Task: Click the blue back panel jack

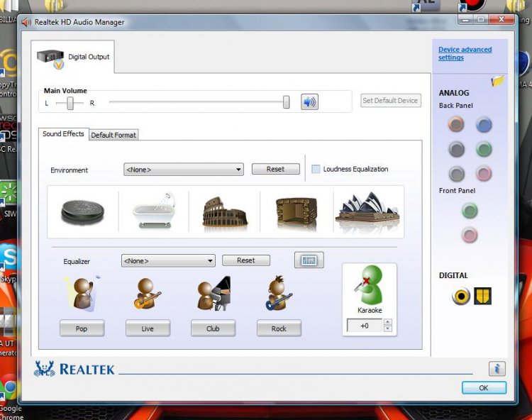Action: (x=484, y=125)
